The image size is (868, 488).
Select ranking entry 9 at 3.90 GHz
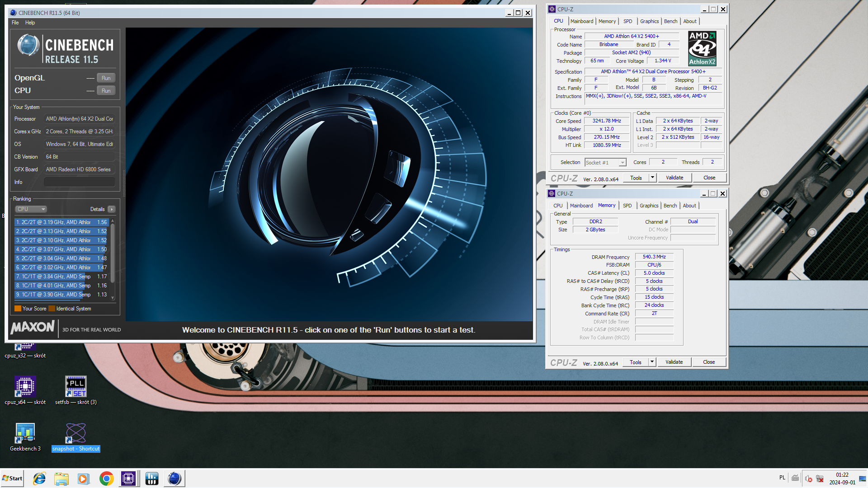click(61, 295)
